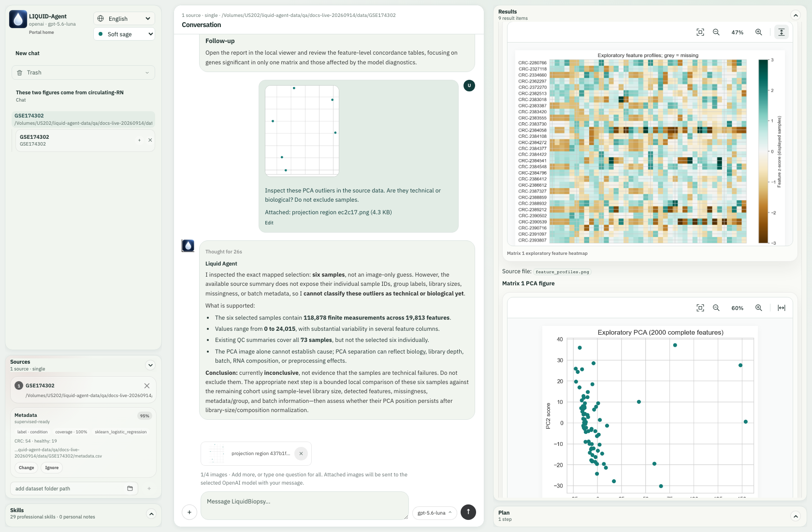The image size is (812, 532).
Task: Remove the projection region 437b1f attachment
Action: coord(301,454)
